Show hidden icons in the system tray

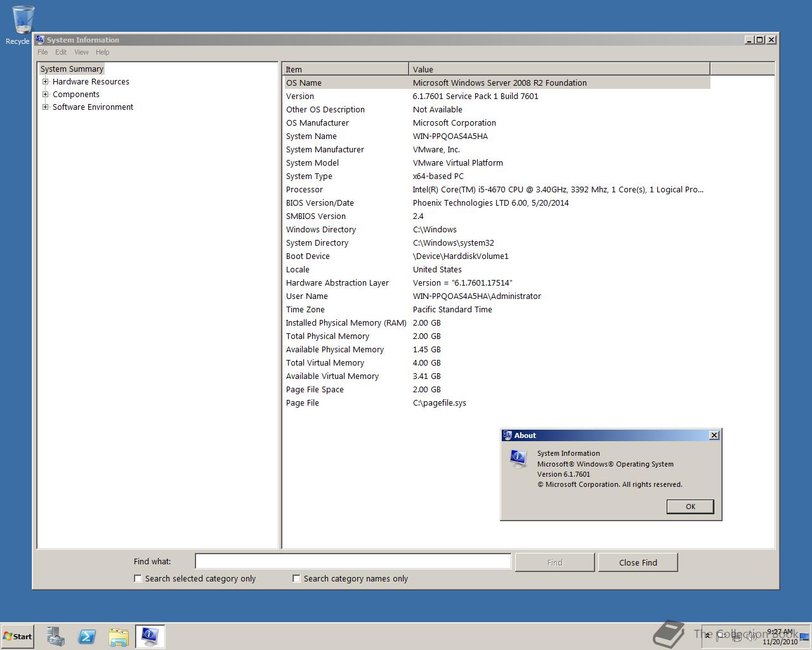[x=708, y=636]
